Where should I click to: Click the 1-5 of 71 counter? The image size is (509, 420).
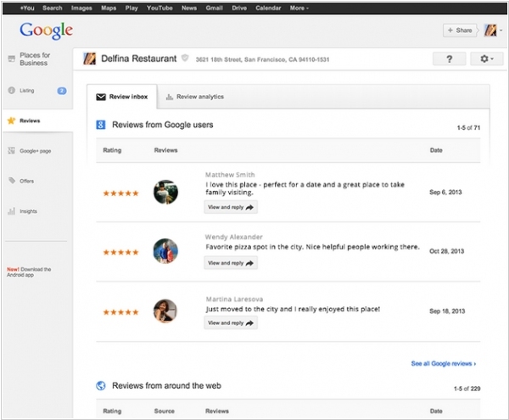pyautogui.click(x=468, y=128)
